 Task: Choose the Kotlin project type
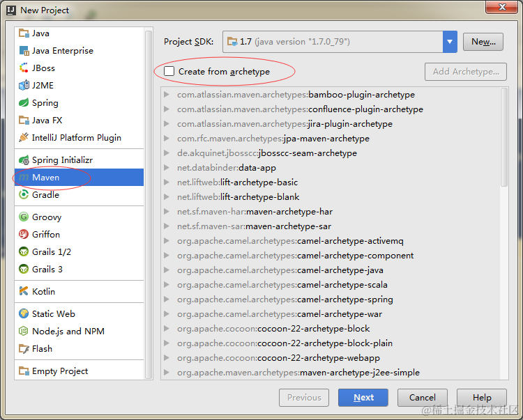click(79, 291)
